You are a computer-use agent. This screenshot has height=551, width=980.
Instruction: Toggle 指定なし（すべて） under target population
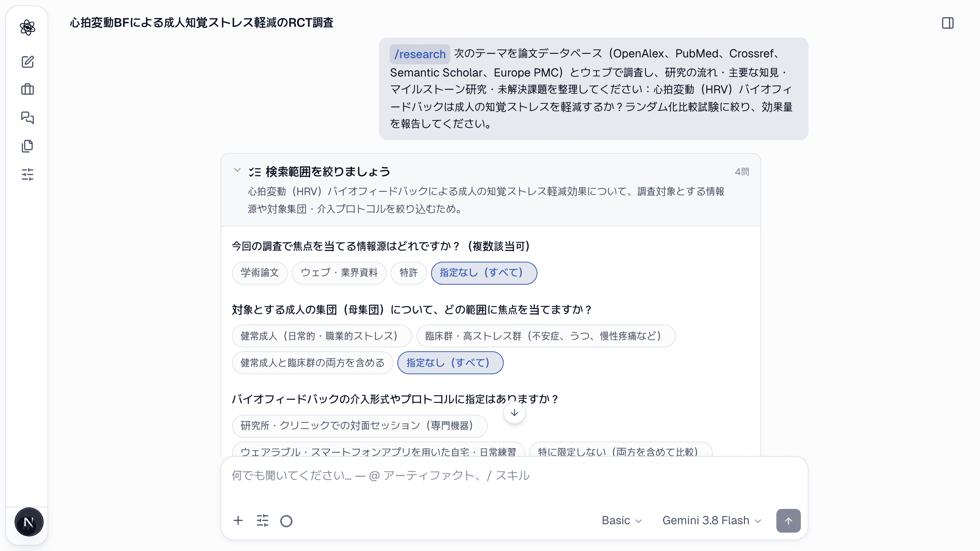(x=450, y=363)
